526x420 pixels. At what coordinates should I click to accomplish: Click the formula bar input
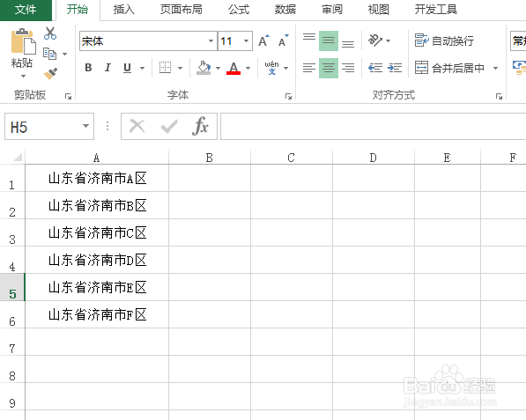pos(373,126)
